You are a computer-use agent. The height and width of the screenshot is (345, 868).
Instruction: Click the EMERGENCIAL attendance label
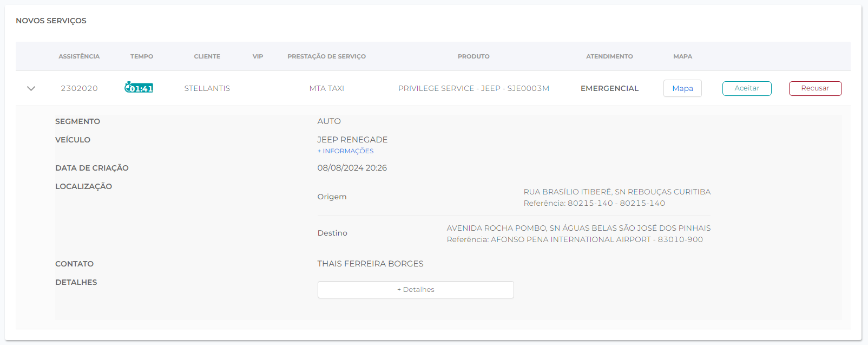[609, 88]
